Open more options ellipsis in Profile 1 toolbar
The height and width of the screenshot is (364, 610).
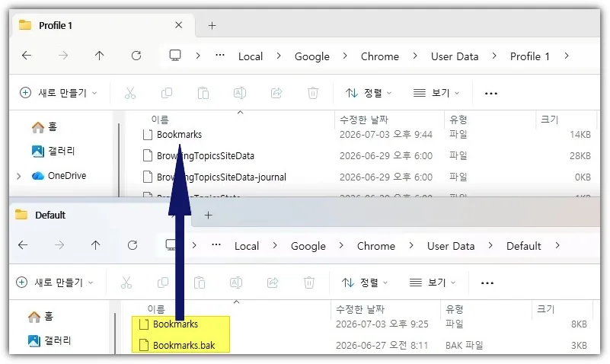pos(491,94)
